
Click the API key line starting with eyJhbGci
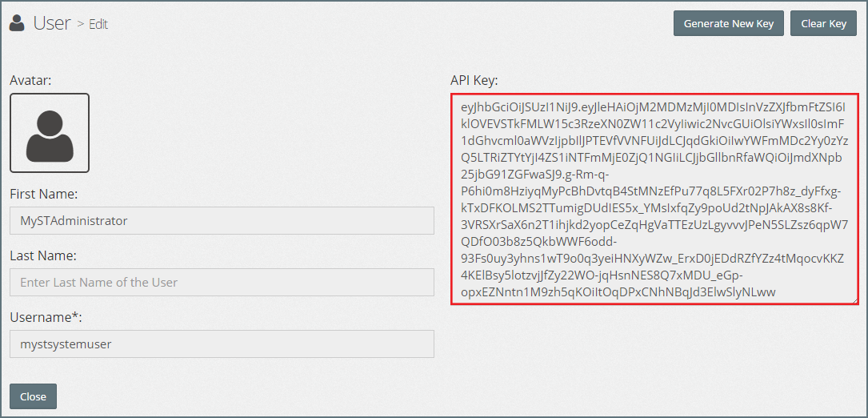coord(652,107)
